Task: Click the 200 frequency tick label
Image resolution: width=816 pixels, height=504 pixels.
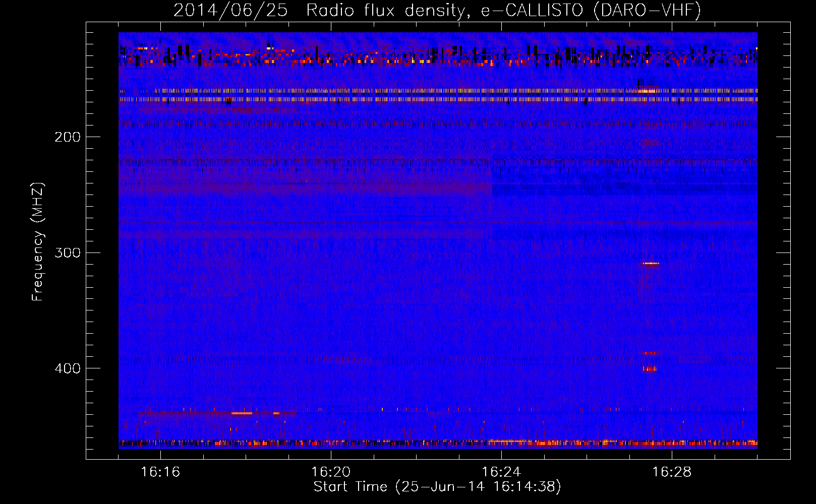Action: pyautogui.click(x=68, y=137)
